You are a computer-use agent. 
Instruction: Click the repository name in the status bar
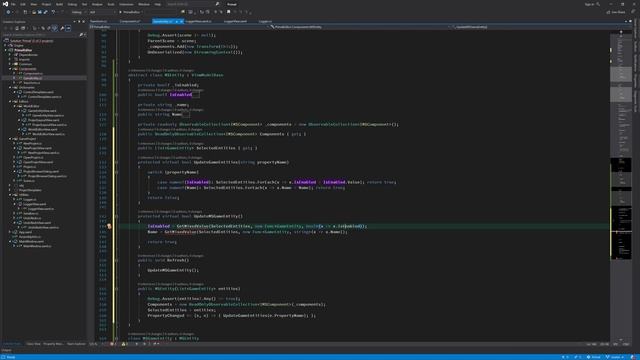pos(594,357)
